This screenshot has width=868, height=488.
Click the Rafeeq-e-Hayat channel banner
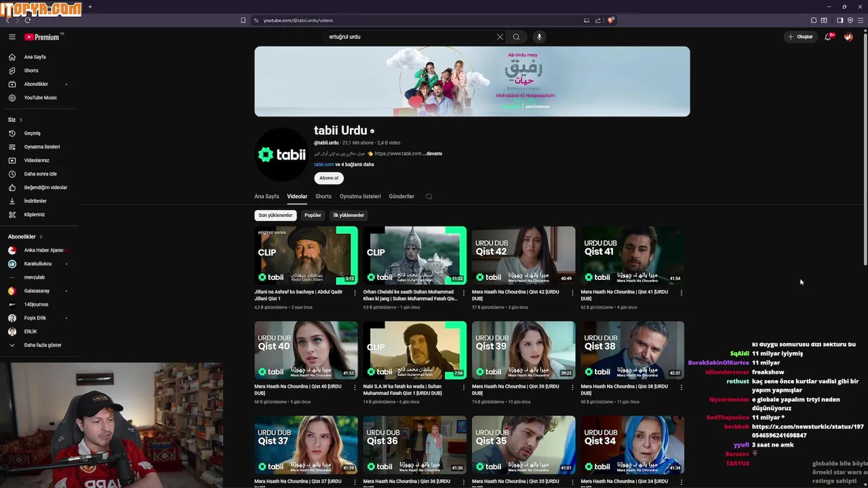tap(472, 81)
